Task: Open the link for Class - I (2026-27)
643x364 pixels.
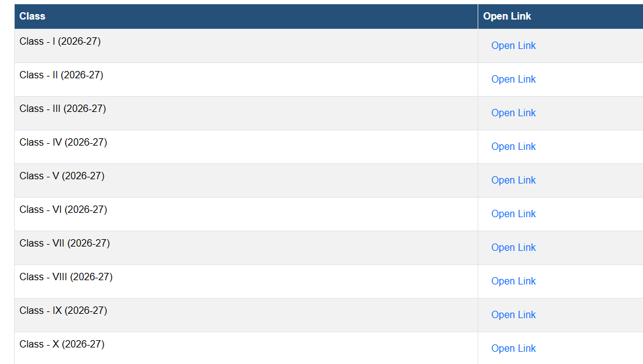Action: pyautogui.click(x=513, y=45)
